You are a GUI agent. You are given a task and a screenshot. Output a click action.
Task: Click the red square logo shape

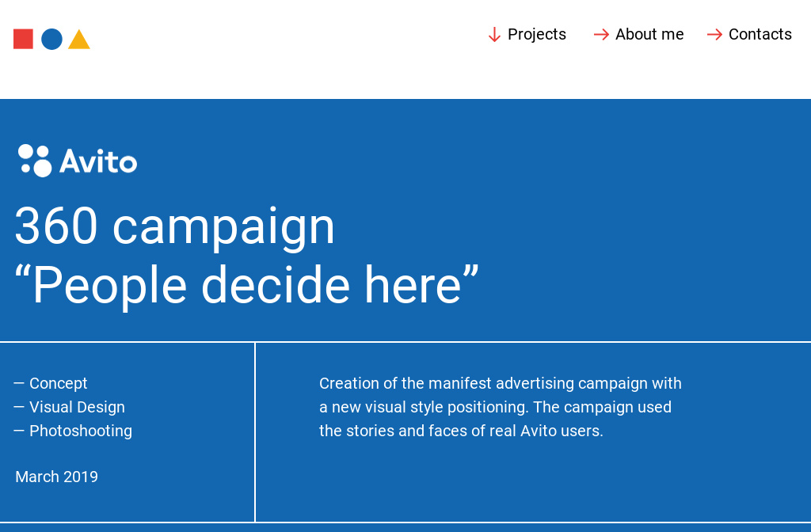click(x=23, y=39)
